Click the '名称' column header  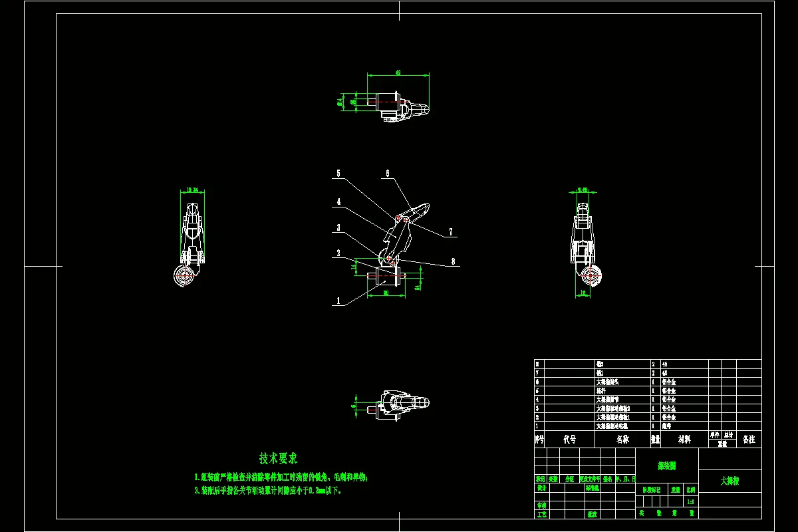point(622,440)
